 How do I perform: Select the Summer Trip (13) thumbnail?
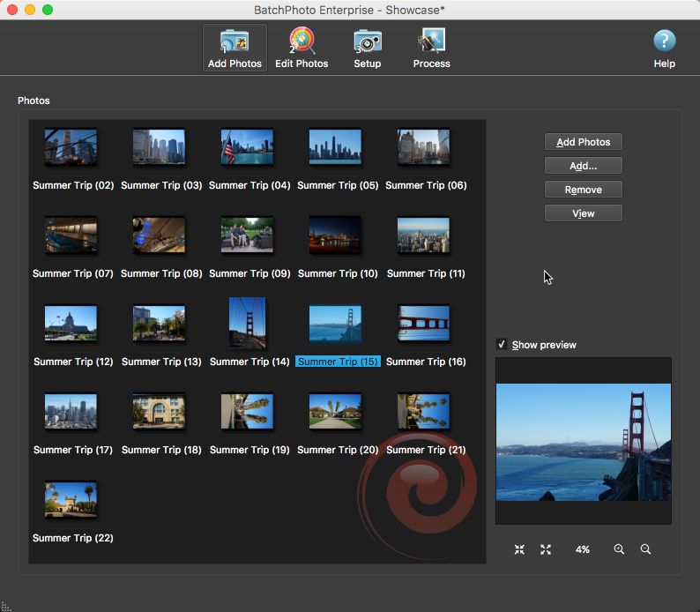coord(159,323)
